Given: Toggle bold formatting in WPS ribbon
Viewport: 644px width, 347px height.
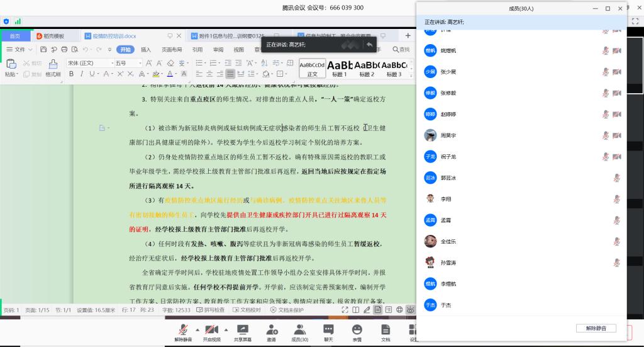Looking at the screenshot, I should 71,74.
